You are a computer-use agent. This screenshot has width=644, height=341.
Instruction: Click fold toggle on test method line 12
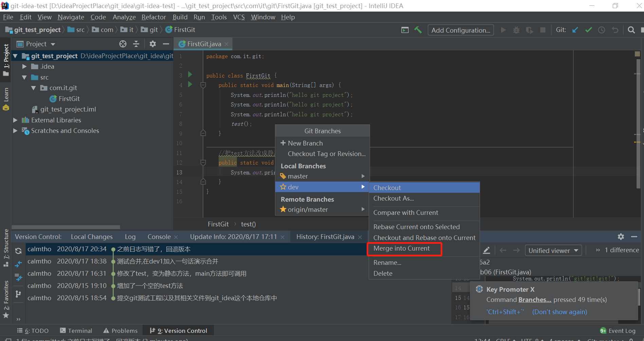(203, 163)
